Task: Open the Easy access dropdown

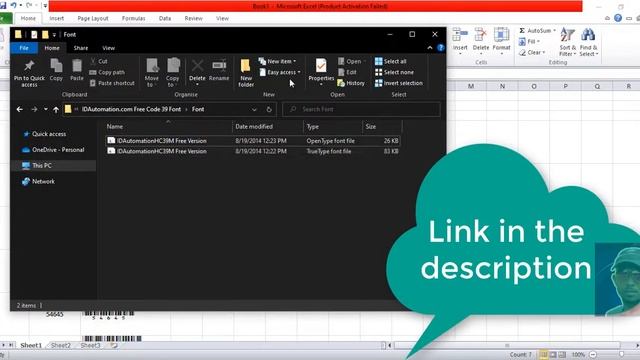Action: (x=280, y=72)
